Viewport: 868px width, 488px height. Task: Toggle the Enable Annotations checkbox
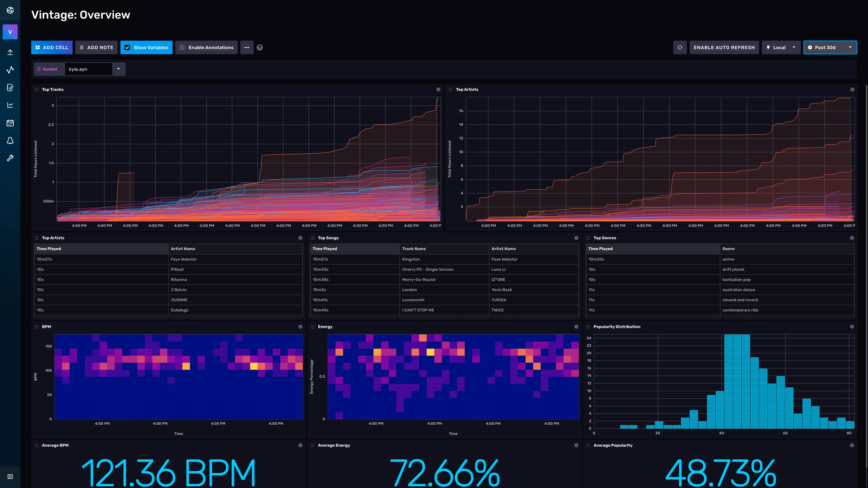tap(182, 47)
